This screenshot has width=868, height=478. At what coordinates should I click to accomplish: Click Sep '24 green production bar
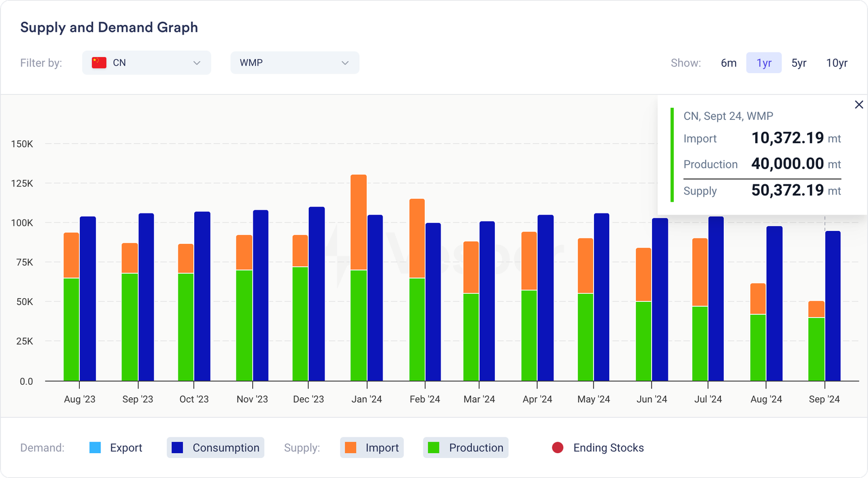coord(816,349)
